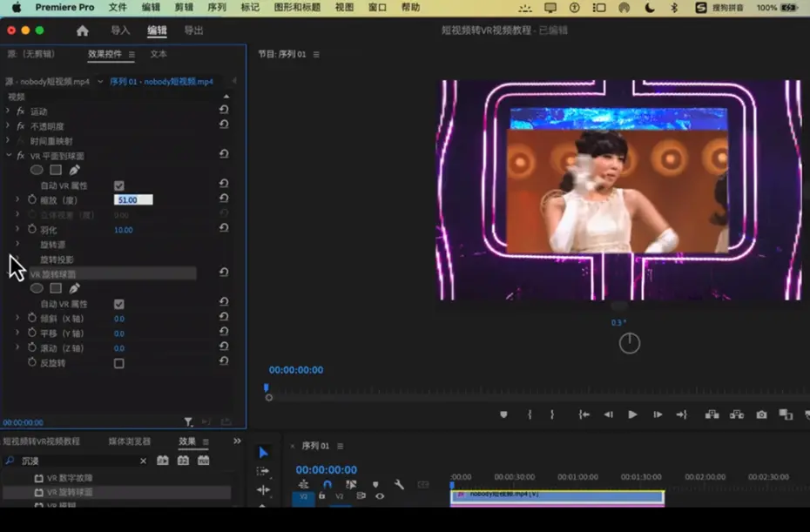810x532 pixels.
Task: Switch to the 导出 workspace tab
Action: pyautogui.click(x=193, y=30)
